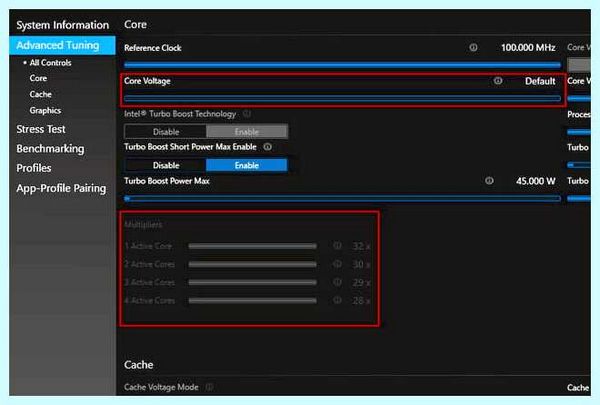Click the Turbo Boost Power Max slider
Image resolution: width=600 pixels, height=405 pixels.
tap(342, 198)
